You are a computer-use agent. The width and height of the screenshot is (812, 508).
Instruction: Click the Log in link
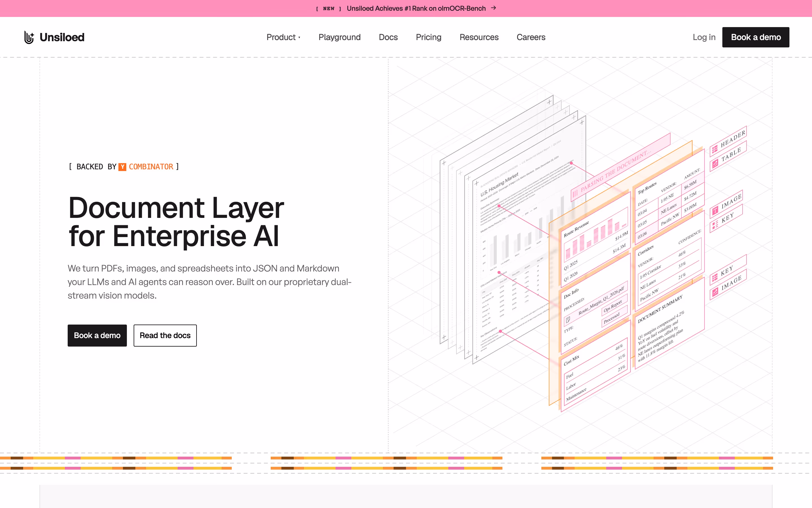point(704,37)
